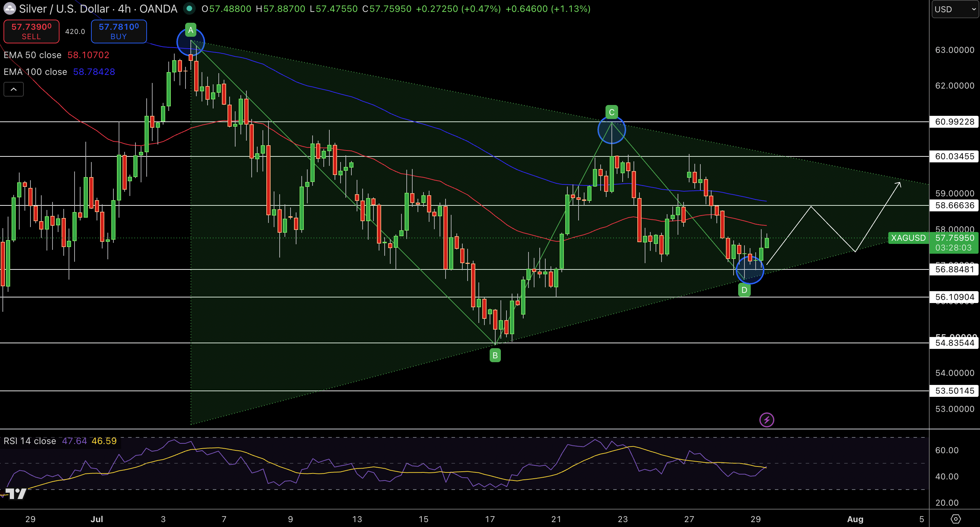Select pattern point label A
The height and width of the screenshot is (527, 980).
191,30
